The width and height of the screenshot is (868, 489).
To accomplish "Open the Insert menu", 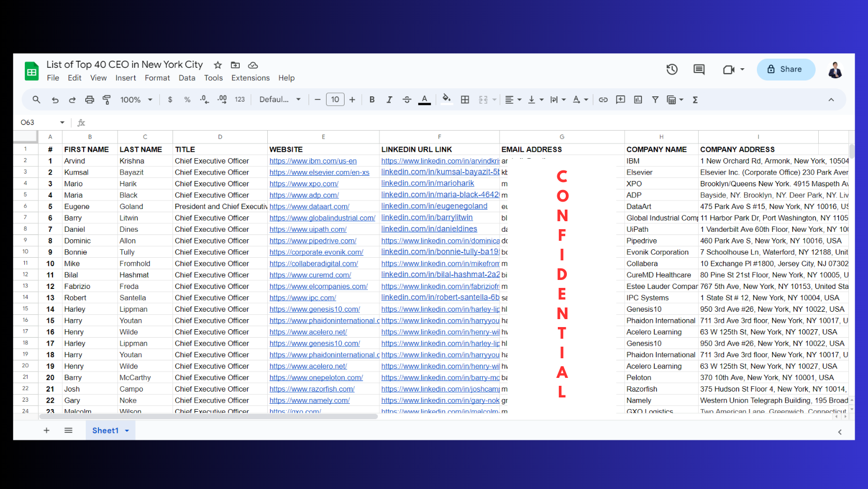I will point(126,78).
